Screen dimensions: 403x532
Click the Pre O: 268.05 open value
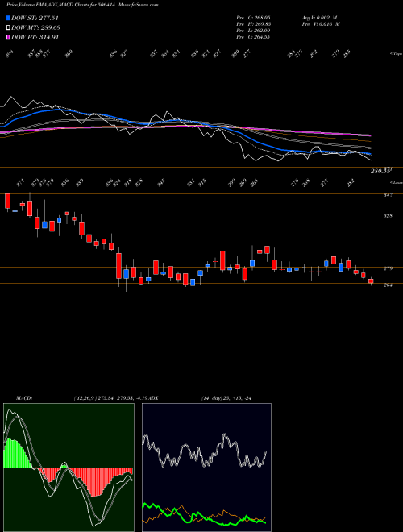[x=253, y=17]
